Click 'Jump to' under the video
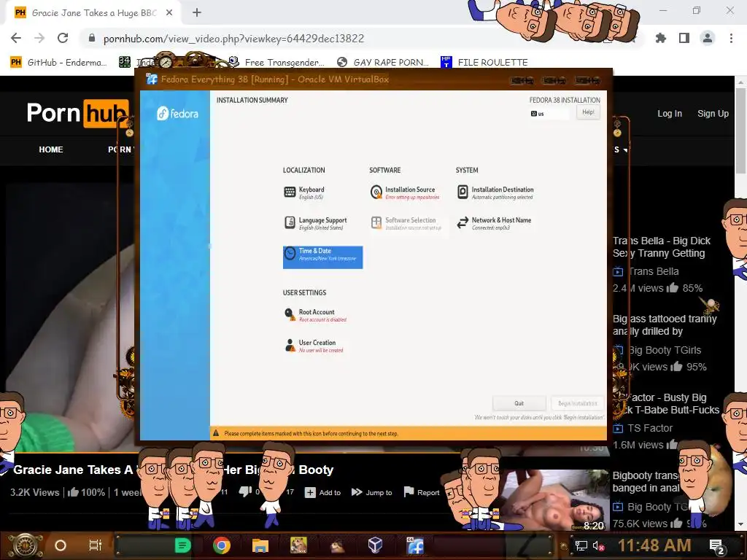The height and width of the screenshot is (560, 747). (x=371, y=492)
